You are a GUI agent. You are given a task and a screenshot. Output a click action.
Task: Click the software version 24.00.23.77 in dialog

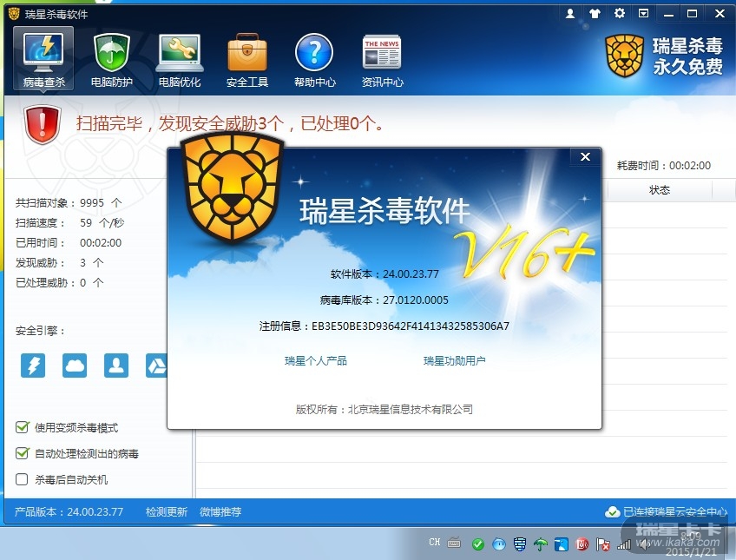pyautogui.click(x=384, y=273)
